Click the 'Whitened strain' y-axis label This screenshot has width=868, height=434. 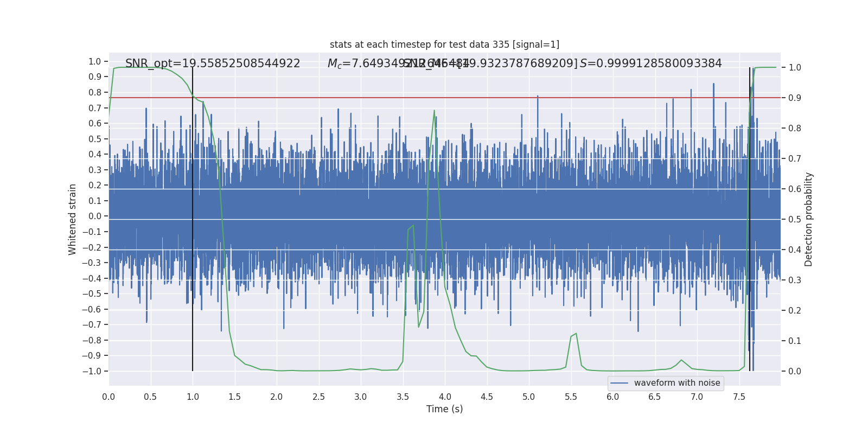[72, 219]
